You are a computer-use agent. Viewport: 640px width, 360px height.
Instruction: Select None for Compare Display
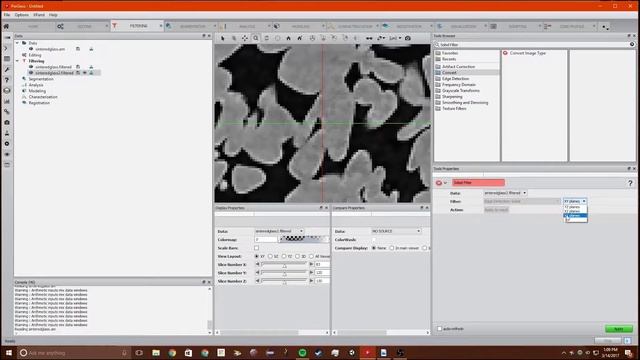pos(374,248)
